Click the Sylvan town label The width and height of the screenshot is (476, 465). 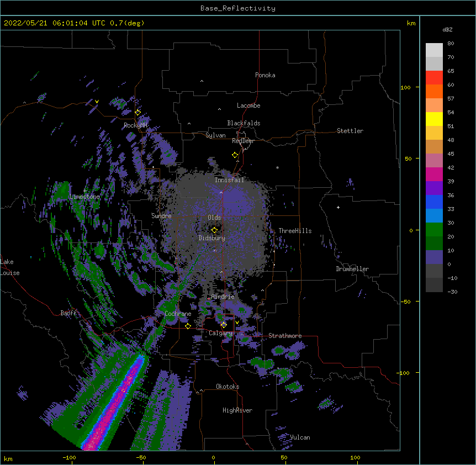click(x=215, y=135)
